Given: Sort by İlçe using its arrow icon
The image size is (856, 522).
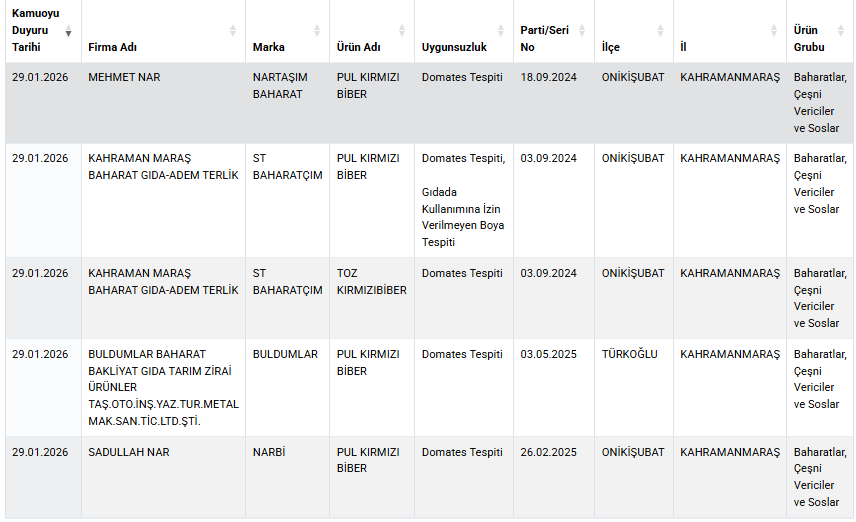Looking at the screenshot, I should 660,31.
